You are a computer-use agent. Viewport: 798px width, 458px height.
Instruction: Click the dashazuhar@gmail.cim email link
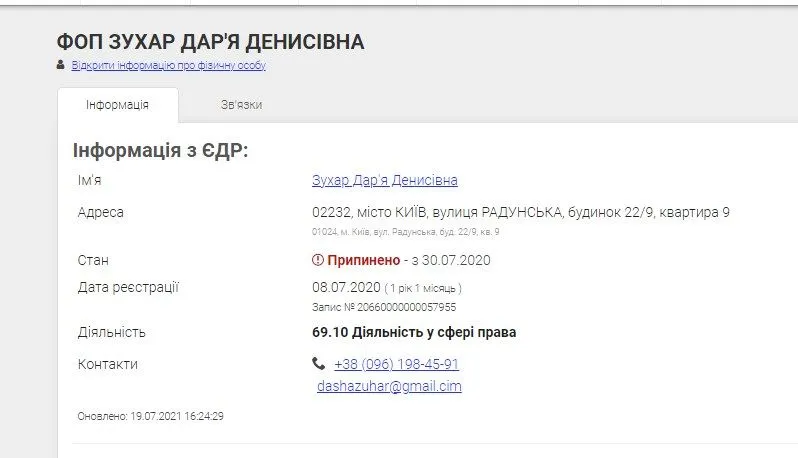coord(389,386)
